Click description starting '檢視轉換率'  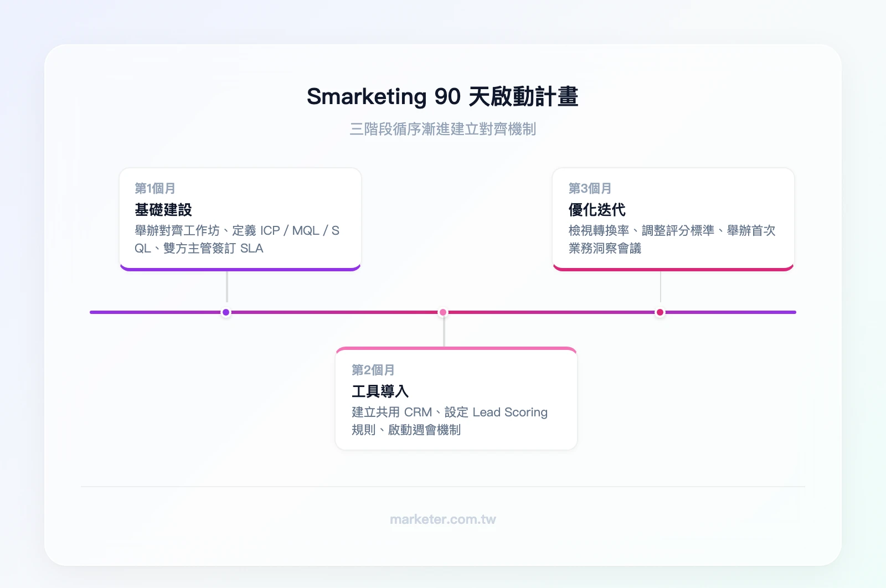tap(672, 239)
